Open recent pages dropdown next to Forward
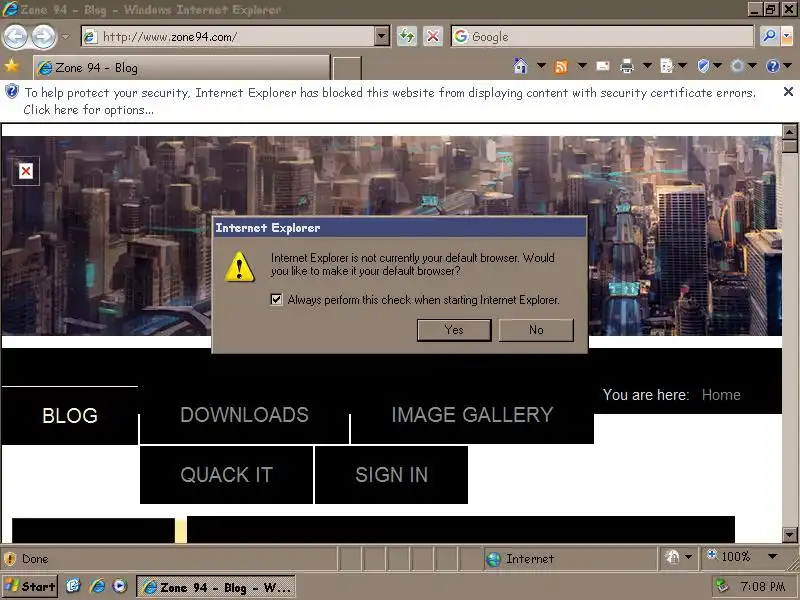The width and height of the screenshot is (800, 600). click(x=65, y=37)
